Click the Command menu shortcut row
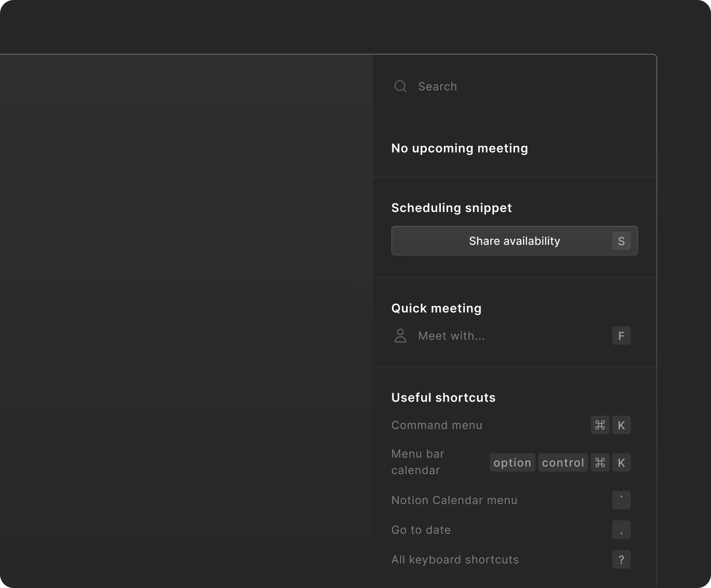Viewport: 711px width, 588px height. 437,425
